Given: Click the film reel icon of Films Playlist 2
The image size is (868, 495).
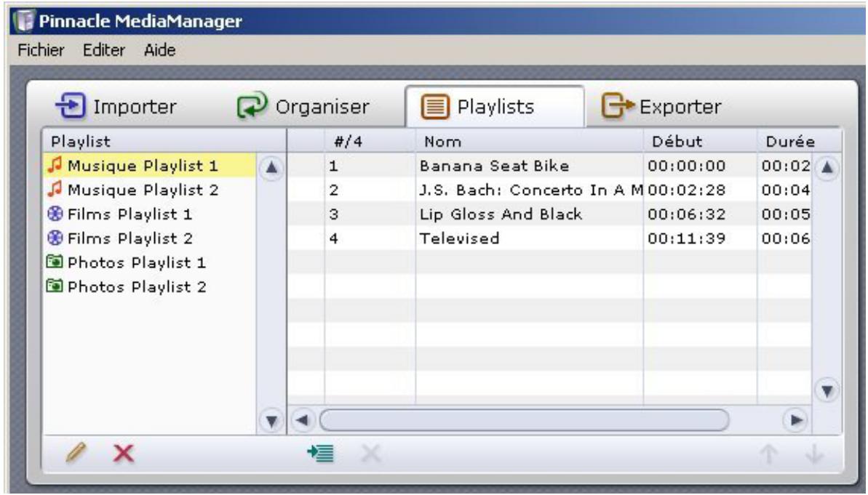Looking at the screenshot, I should pyautogui.click(x=55, y=238).
